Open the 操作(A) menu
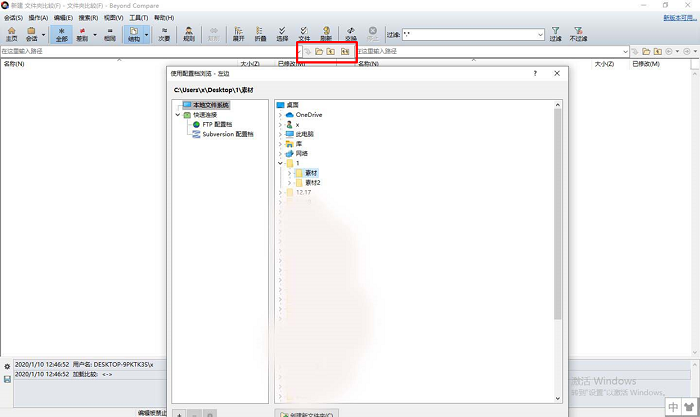The height and width of the screenshot is (417, 700). [x=38, y=18]
